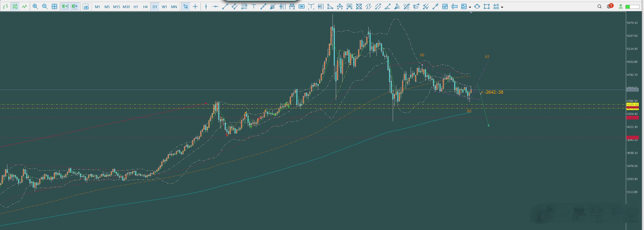The height and width of the screenshot is (230, 644).
Task: Switch chart to candlestick style
Action: pyautogui.click(x=15, y=7)
